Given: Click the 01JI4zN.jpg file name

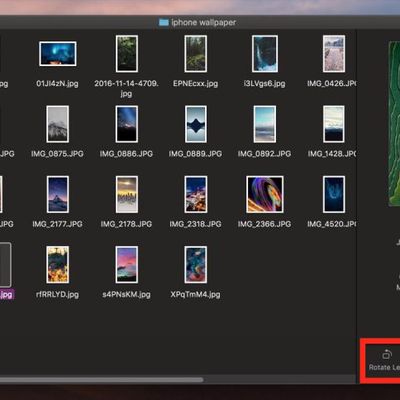Looking at the screenshot, I should tap(57, 83).
